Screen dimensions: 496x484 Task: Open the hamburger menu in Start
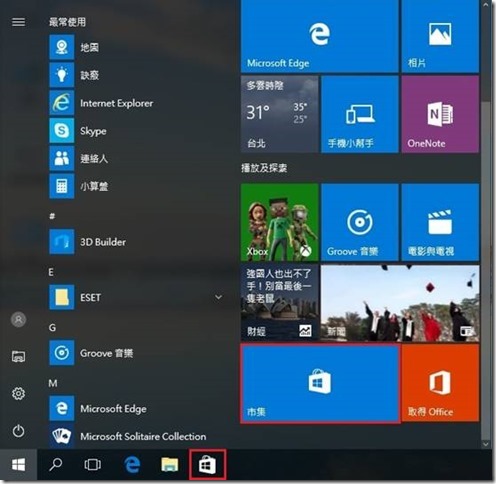point(18,22)
